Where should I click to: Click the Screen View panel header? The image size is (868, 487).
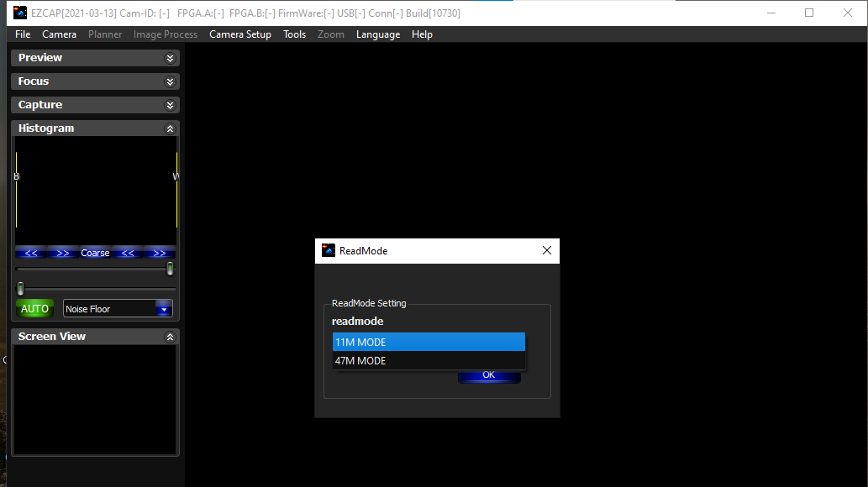(x=95, y=337)
